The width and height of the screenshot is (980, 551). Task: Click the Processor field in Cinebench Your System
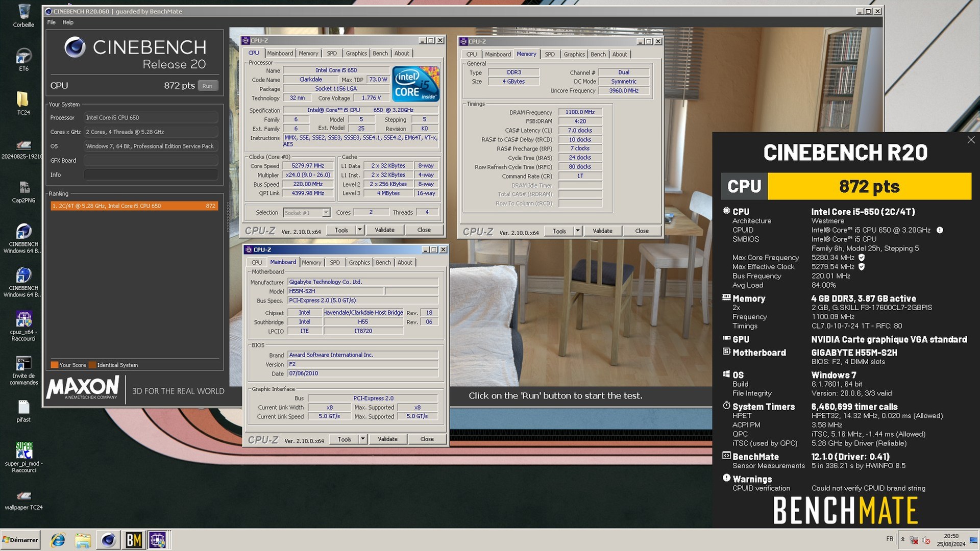151,118
